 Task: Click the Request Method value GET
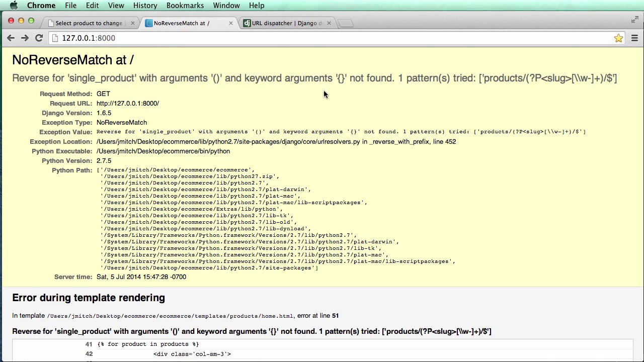coord(103,94)
